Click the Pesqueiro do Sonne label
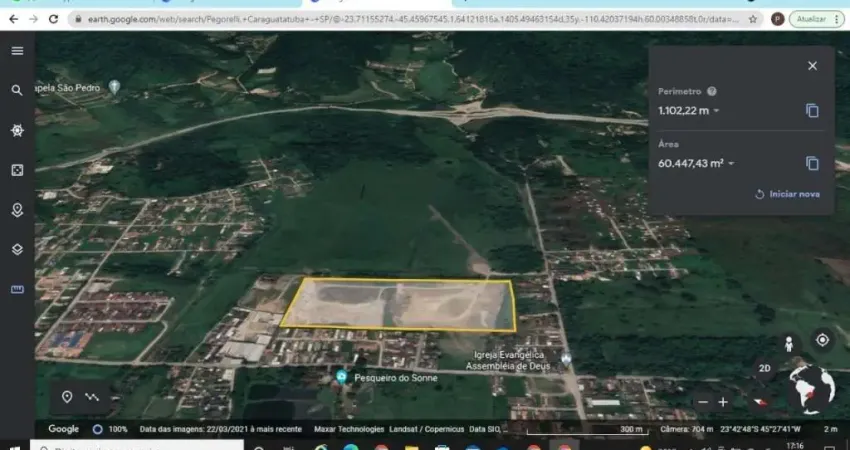Screen dimensions: 850x450 pos(396,378)
